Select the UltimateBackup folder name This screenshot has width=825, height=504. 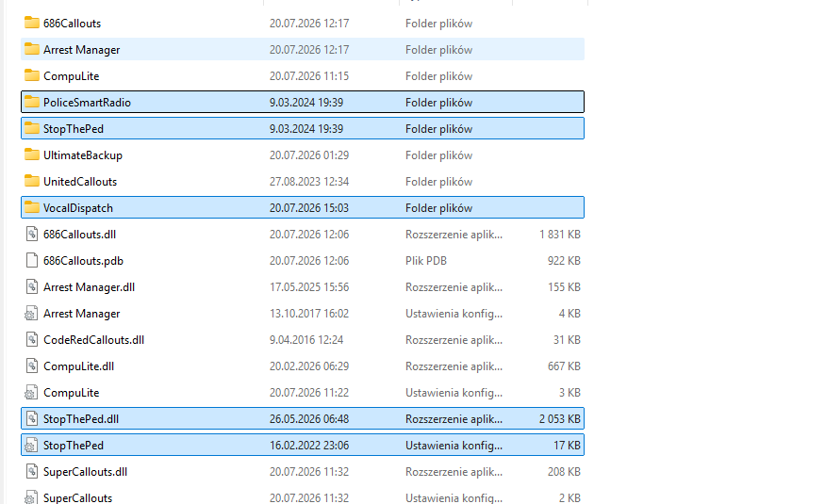[83, 155]
